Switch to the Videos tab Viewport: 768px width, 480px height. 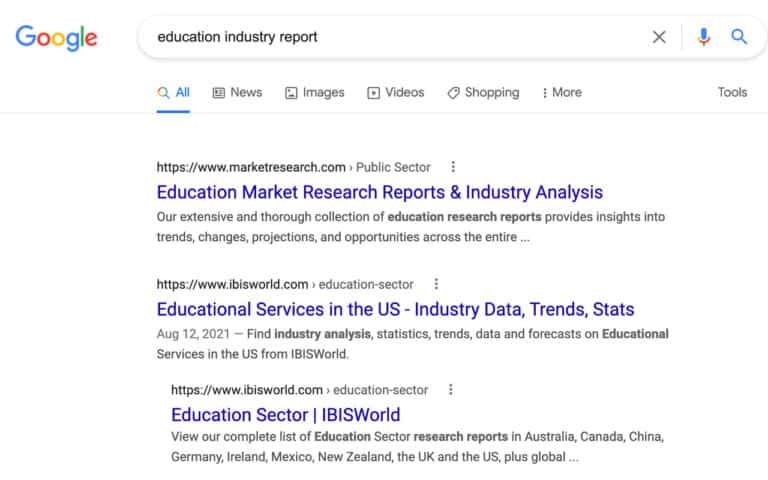coord(395,93)
